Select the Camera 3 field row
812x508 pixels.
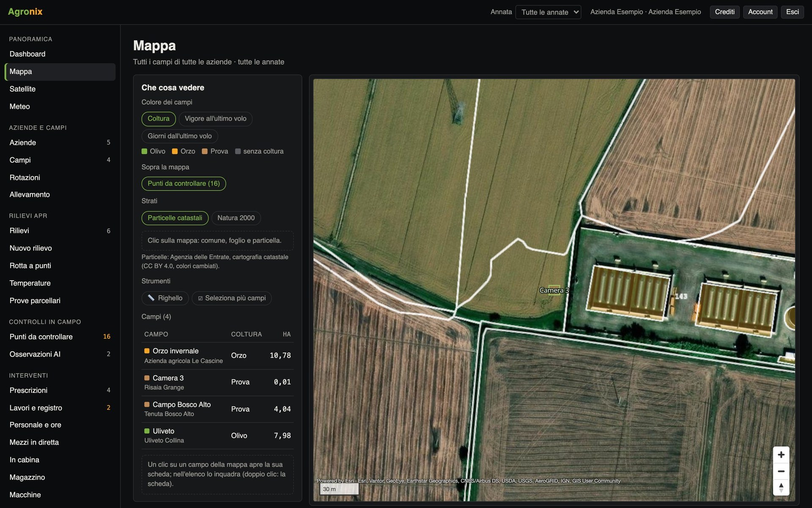[x=217, y=382]
